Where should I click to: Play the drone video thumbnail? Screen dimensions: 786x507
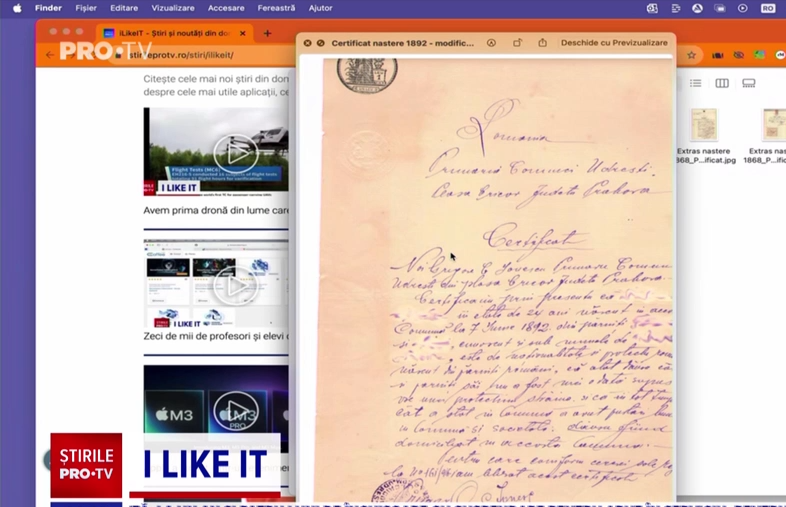pos(235,152)
